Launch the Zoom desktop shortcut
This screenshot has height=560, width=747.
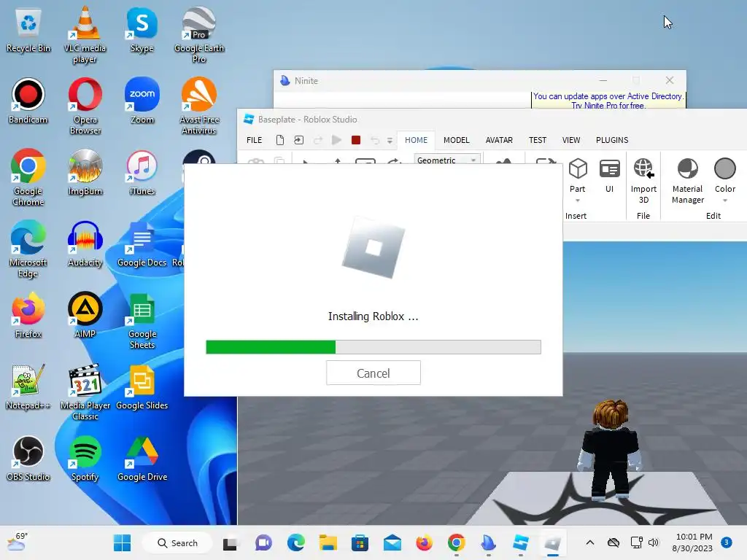(142, 101)
